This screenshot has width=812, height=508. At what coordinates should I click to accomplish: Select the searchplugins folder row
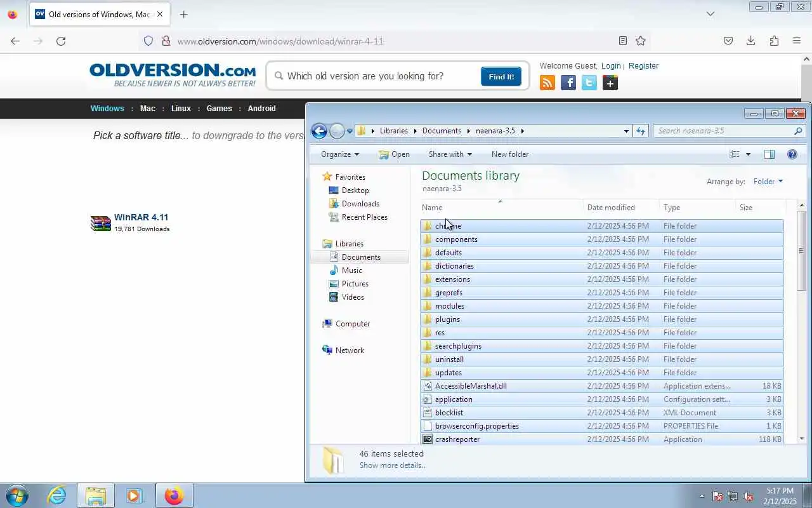pyautogui.click(x=601, y=346)
